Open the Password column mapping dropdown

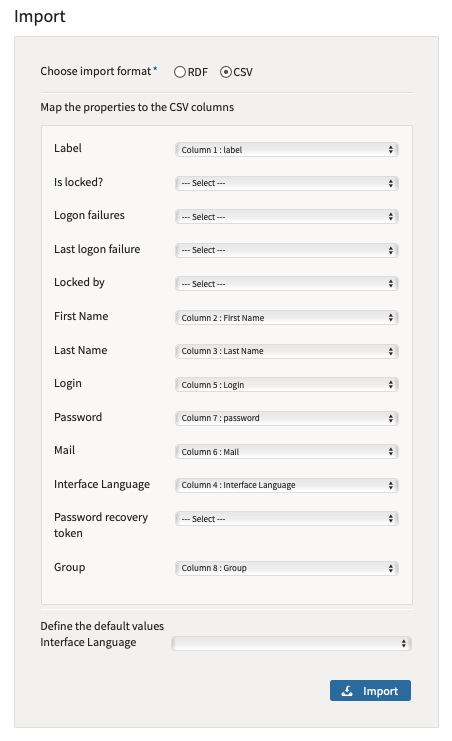(x=287, y=418)
